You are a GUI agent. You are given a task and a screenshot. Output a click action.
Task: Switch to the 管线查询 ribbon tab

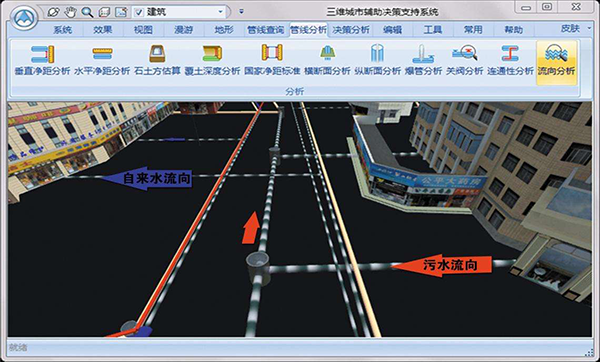[x=266, y=29]
